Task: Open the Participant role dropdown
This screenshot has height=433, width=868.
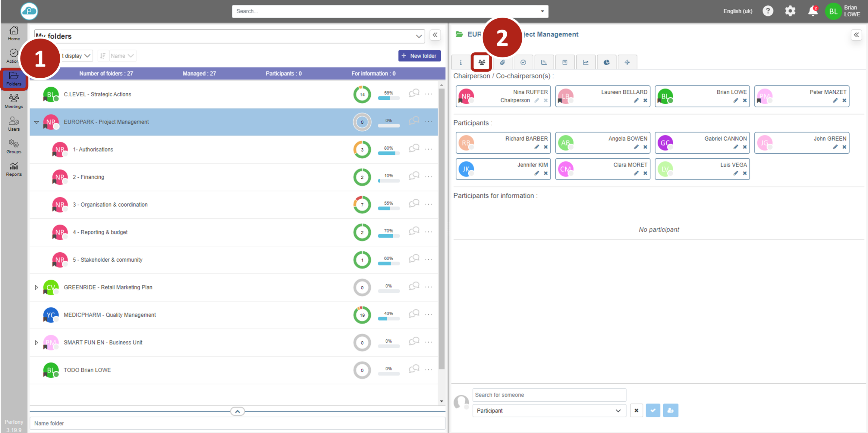Action: click(549, 410)
